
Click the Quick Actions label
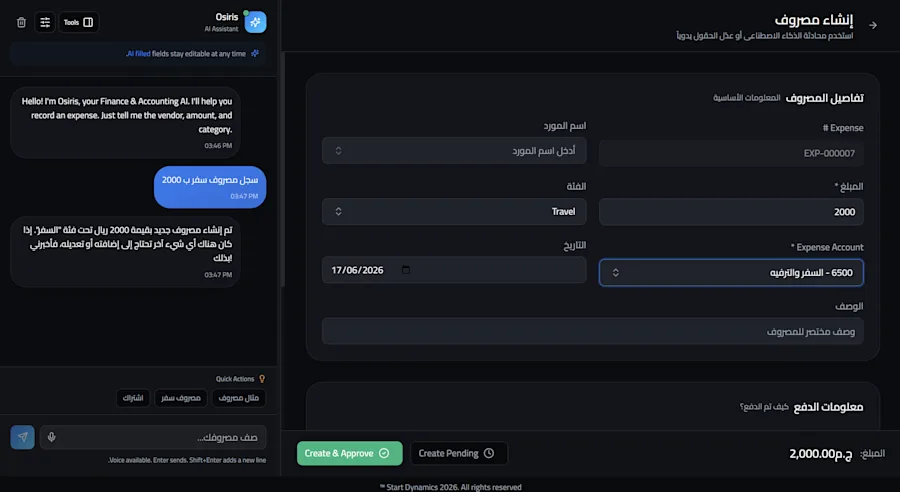[235, 379]
